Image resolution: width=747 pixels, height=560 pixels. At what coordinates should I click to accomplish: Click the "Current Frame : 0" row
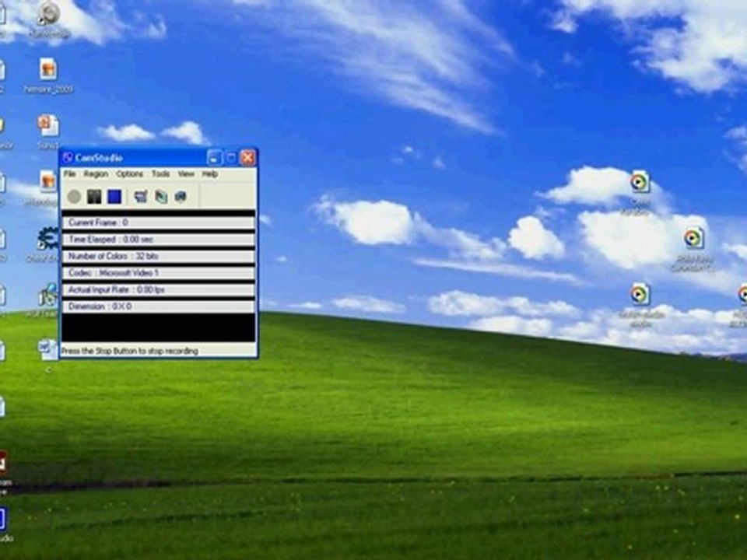click(158, 222)
